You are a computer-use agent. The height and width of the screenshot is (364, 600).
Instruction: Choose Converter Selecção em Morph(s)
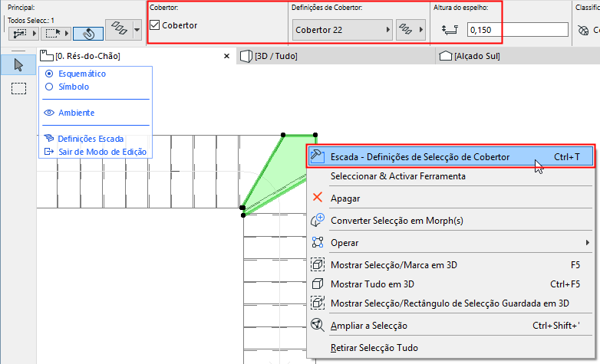397,221
